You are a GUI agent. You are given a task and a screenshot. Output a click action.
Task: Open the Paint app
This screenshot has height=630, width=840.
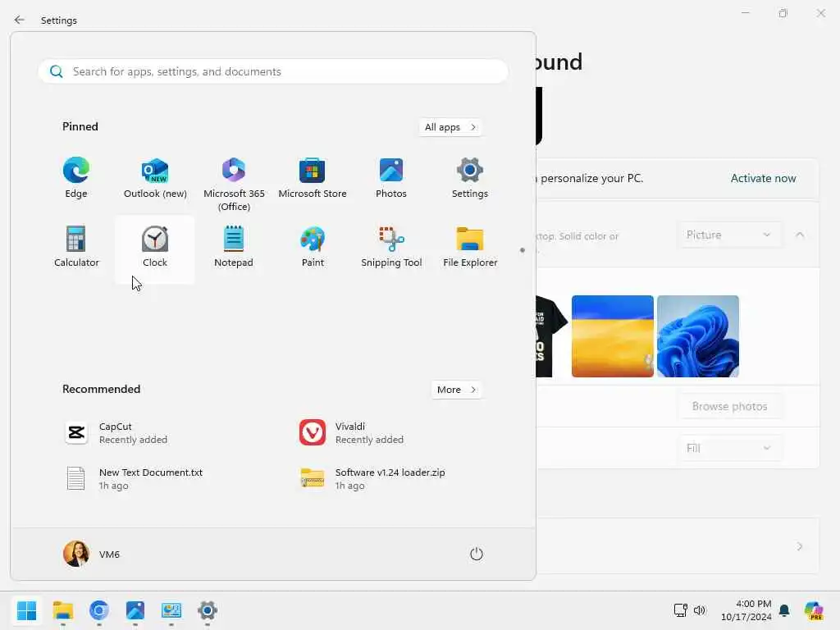313,247
